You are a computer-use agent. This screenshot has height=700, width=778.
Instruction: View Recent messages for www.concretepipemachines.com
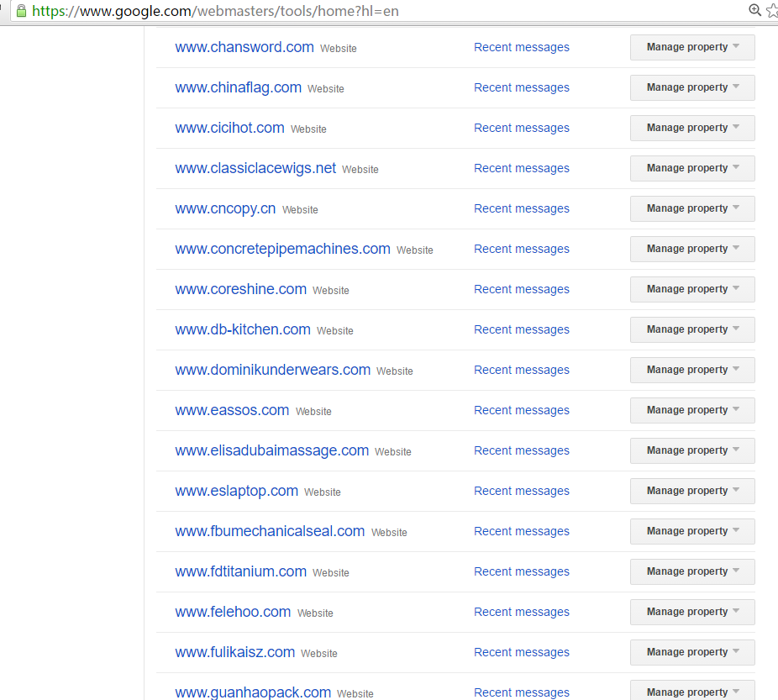point(522,249)
